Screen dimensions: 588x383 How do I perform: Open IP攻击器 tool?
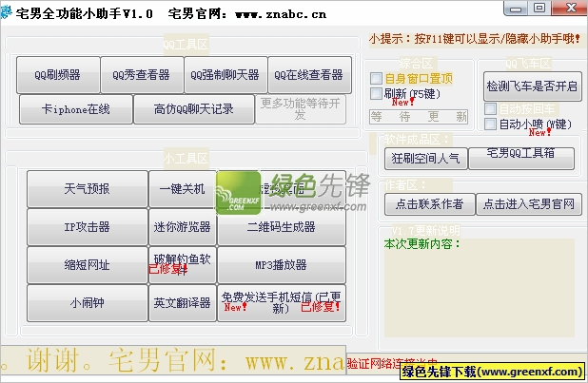[87, 227]
